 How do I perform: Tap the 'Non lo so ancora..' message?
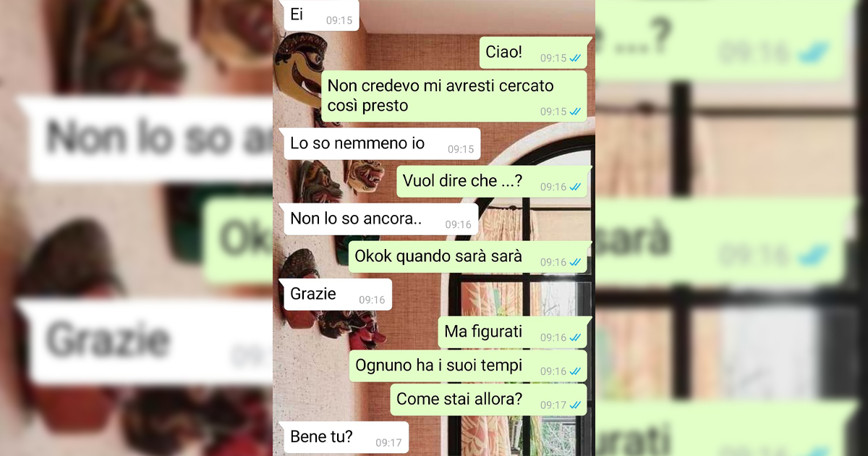click(x=378, y=219)
